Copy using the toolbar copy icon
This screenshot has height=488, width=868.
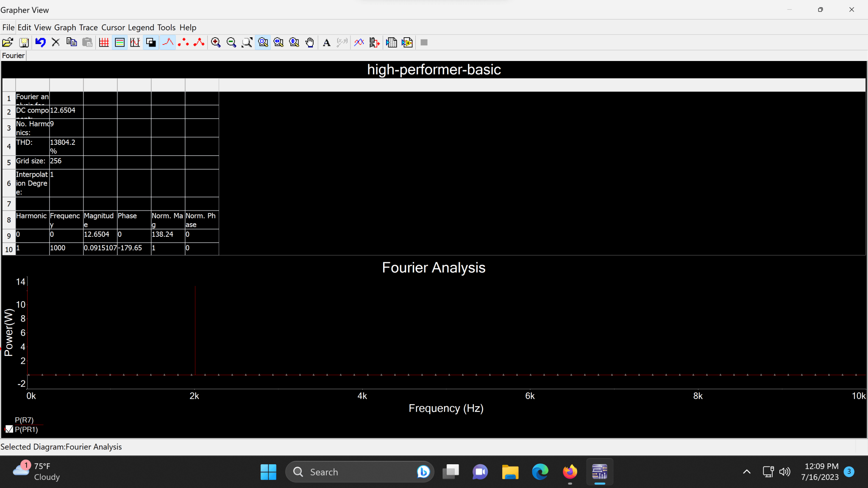[72, 42]
